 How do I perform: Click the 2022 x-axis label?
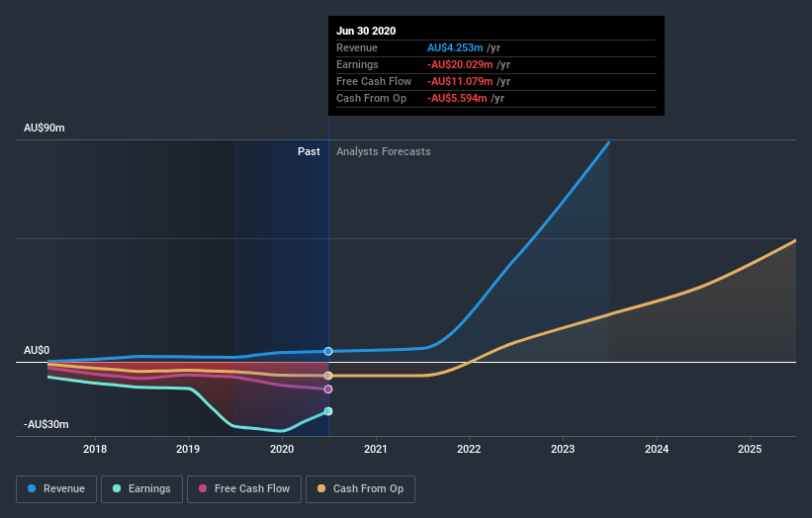[x=469, y=449]
